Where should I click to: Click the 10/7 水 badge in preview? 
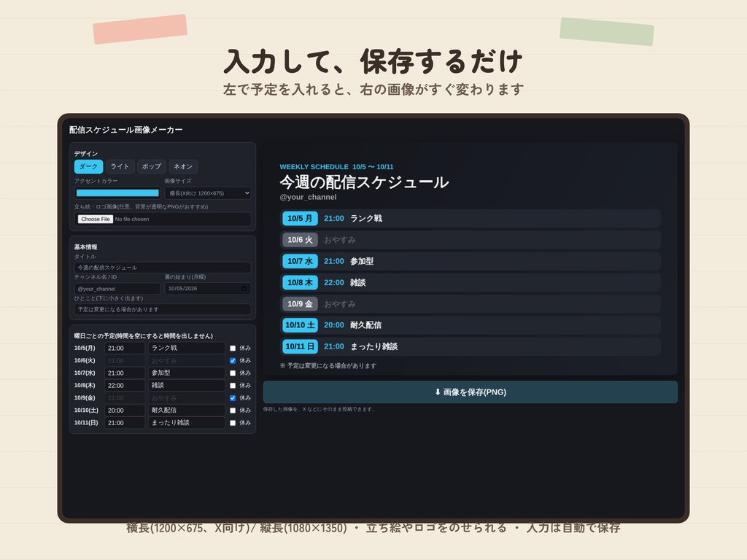(x=300, y=261)
